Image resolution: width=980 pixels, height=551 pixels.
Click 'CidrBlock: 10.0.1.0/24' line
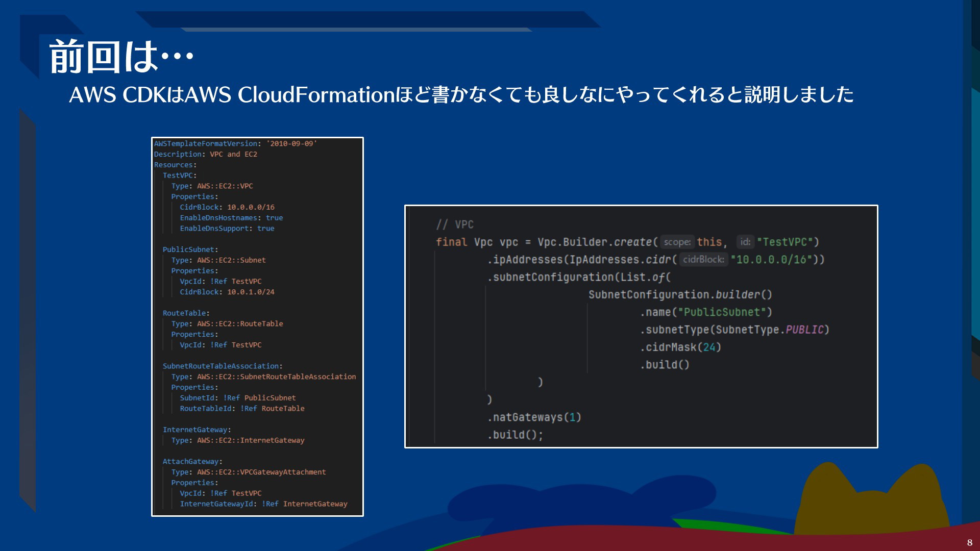(x=227, y=292)
